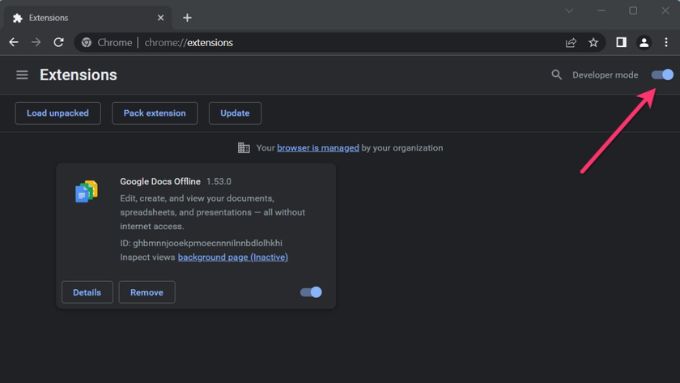Bookmark this page with the star icon
The image size is (680, 383).
click(593, 43)
